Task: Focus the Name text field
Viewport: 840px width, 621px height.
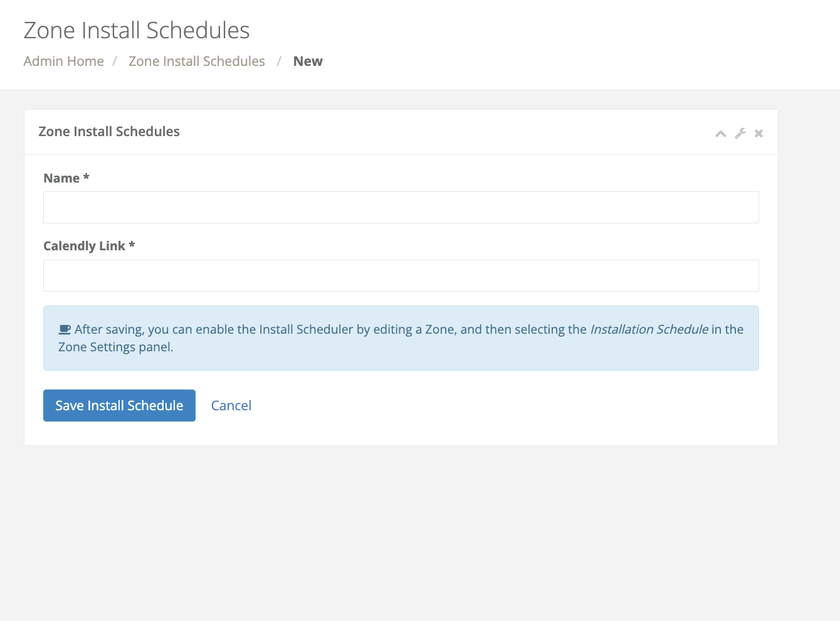Action: click(x=401, y=208)
